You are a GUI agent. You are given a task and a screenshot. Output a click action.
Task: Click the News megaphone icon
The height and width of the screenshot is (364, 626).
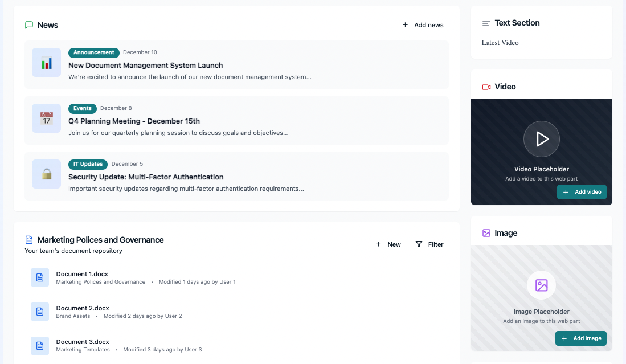click(x=29, y=25)
